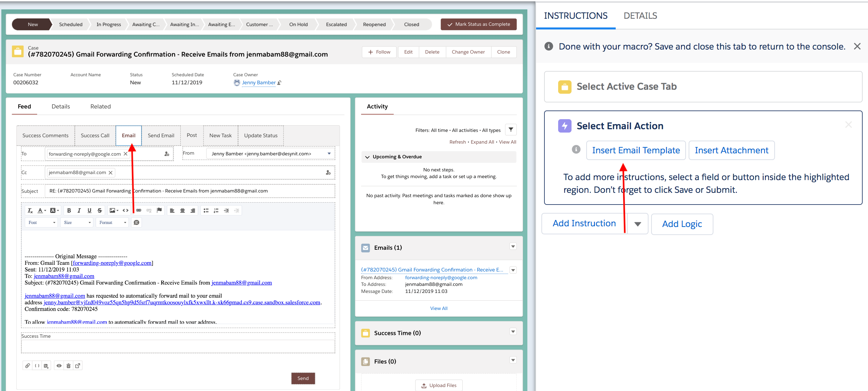Center align email text
Image resolution: width=868 pixels, height=391 pixels.
[182, 211]
